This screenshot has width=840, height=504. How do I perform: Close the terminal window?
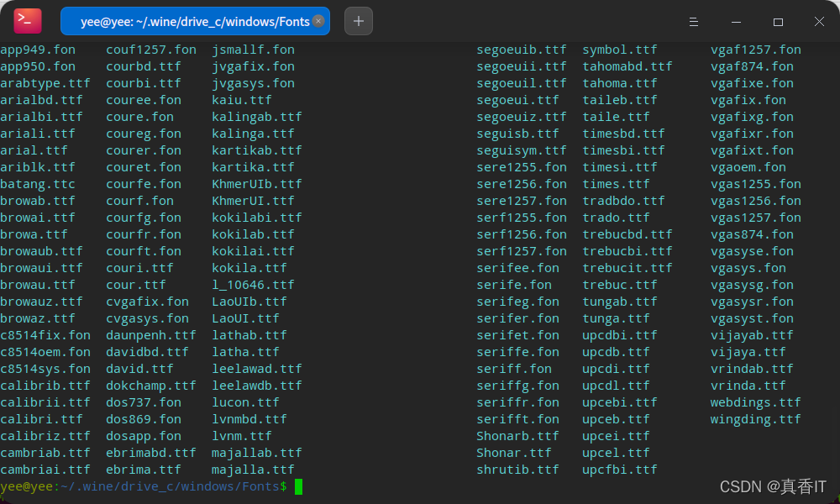click(819, 22)
